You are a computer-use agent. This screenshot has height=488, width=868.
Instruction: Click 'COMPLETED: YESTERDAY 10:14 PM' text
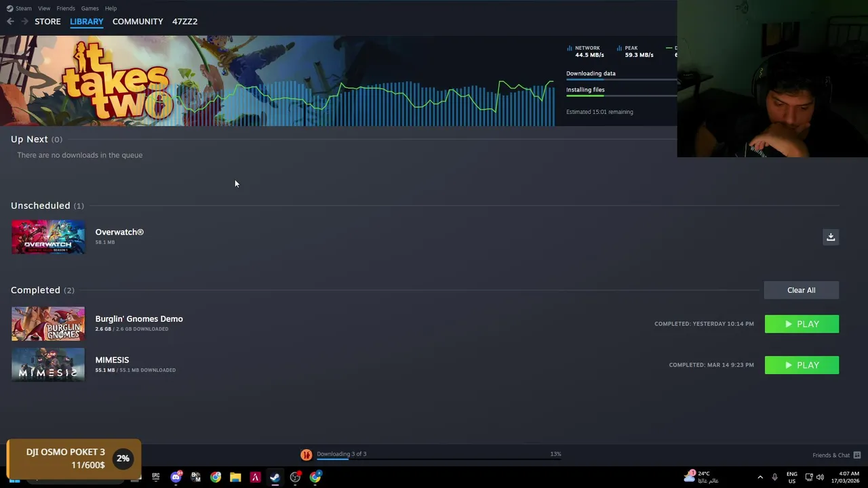[x=704, y=324]
